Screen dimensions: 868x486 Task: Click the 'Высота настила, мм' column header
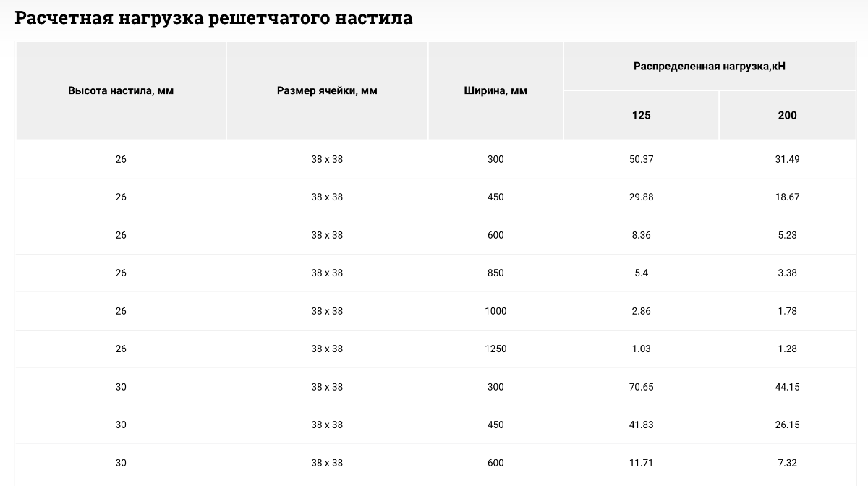(x=121, y=91)
